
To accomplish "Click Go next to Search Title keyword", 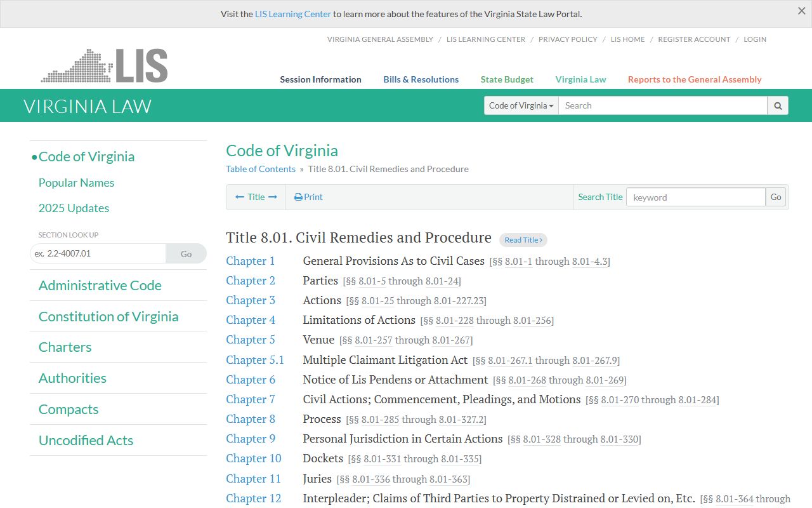I will pyautogui.click(x=776, y=197).
